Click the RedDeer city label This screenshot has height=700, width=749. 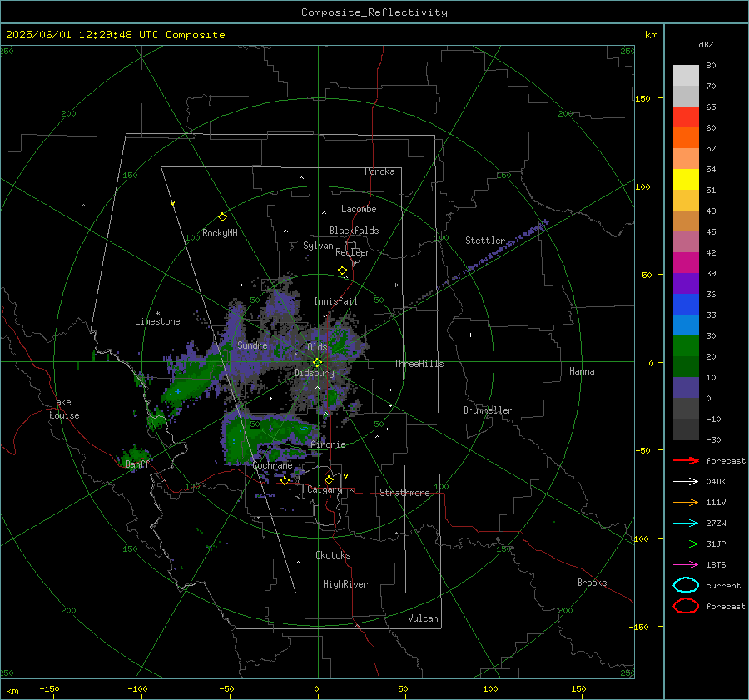pyautogui.click(x=353, y=252)
